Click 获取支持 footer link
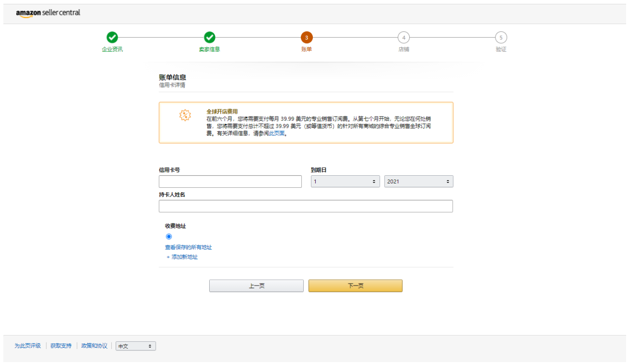 (x=61, y=346)
